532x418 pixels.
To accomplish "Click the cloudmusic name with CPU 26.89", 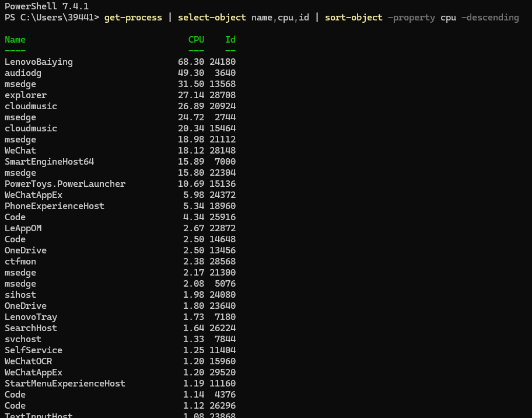I will tap(31, 106).
